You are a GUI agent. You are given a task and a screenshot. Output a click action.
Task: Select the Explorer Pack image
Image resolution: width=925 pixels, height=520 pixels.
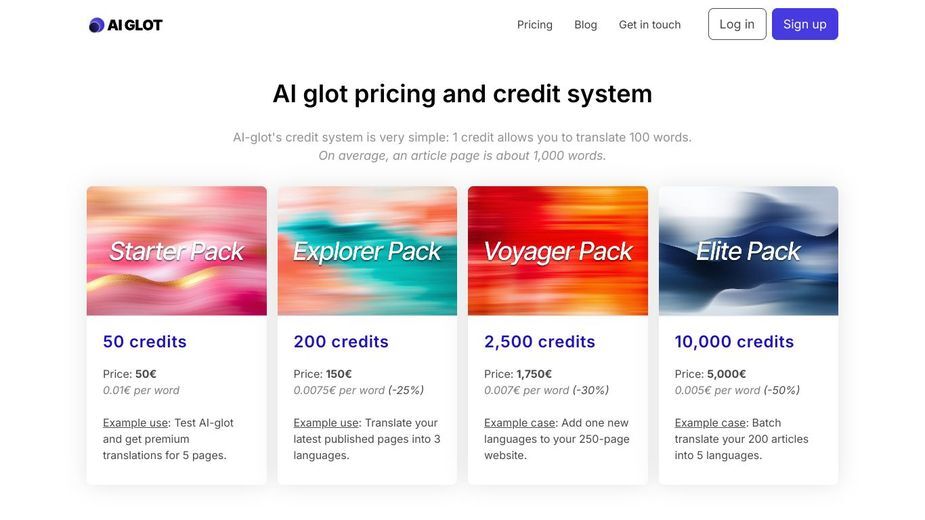tap(367, 251)
